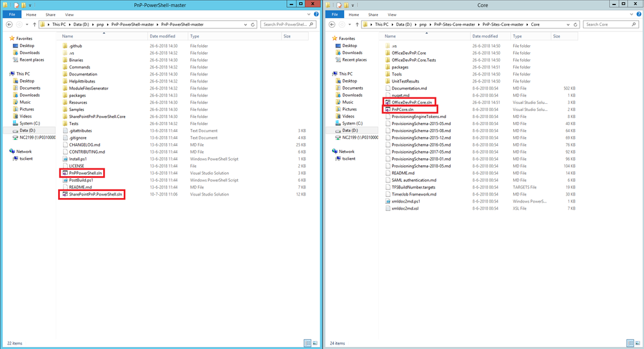Click the Up arrow in PnP-PowerShell-master window

(x=35, y=25)
